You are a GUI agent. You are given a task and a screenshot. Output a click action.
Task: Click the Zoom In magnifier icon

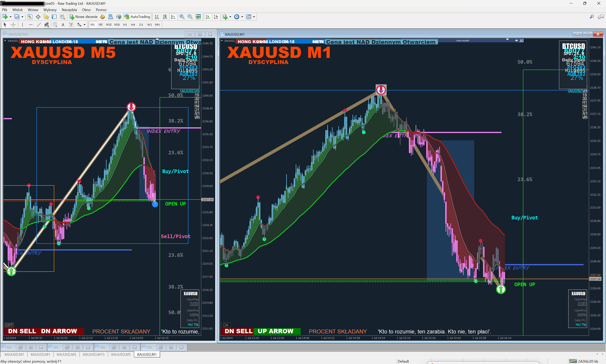click(182, 17)
